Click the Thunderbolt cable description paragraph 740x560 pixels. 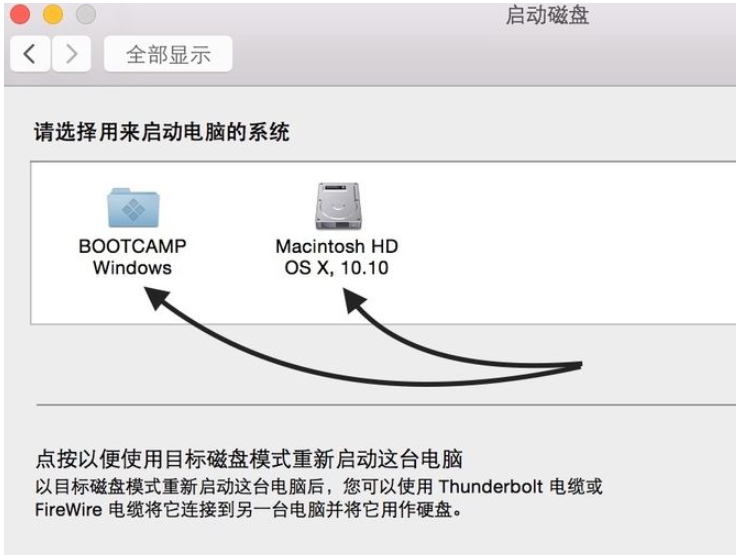coord(318,498)
